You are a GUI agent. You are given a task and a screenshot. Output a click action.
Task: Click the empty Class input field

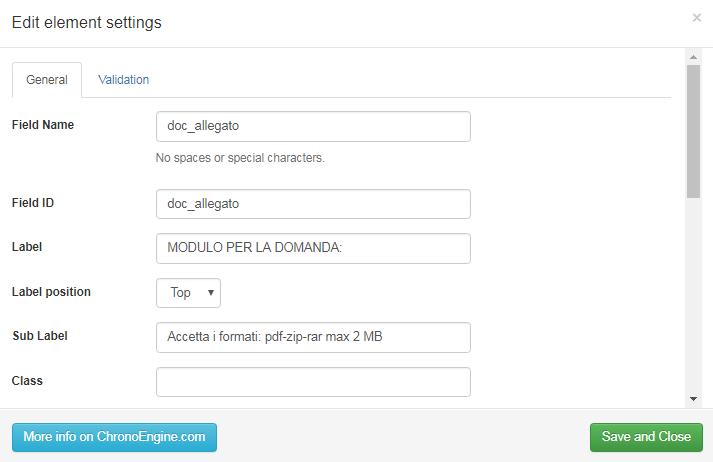tap(313, 382)
